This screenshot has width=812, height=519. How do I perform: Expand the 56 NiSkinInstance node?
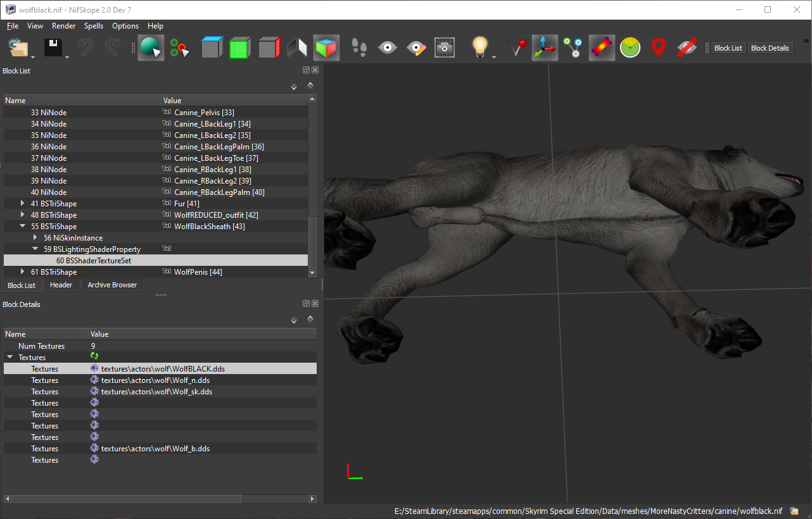point(35,238)
